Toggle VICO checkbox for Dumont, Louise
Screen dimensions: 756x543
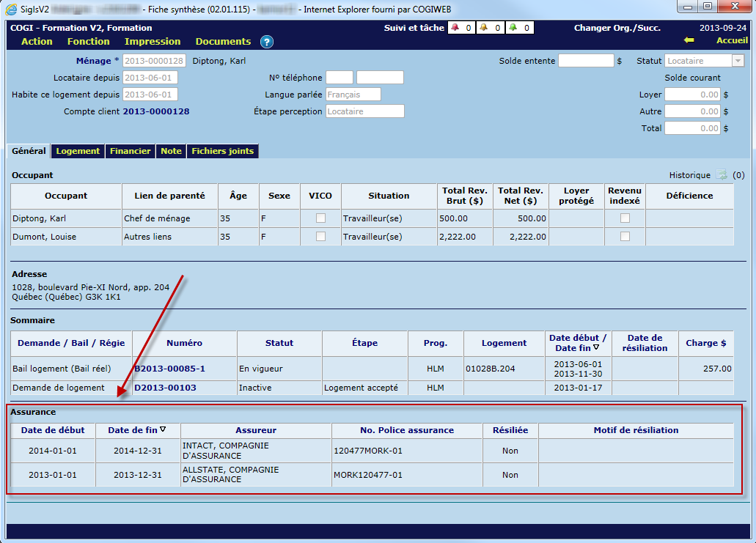click(320, 236)
